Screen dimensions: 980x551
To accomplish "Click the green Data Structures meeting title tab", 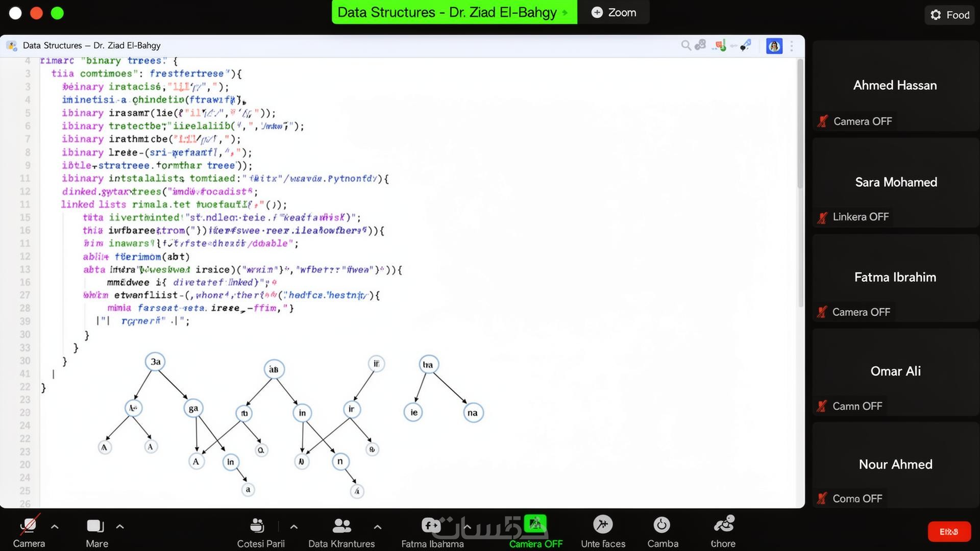I will pos(454,12).
